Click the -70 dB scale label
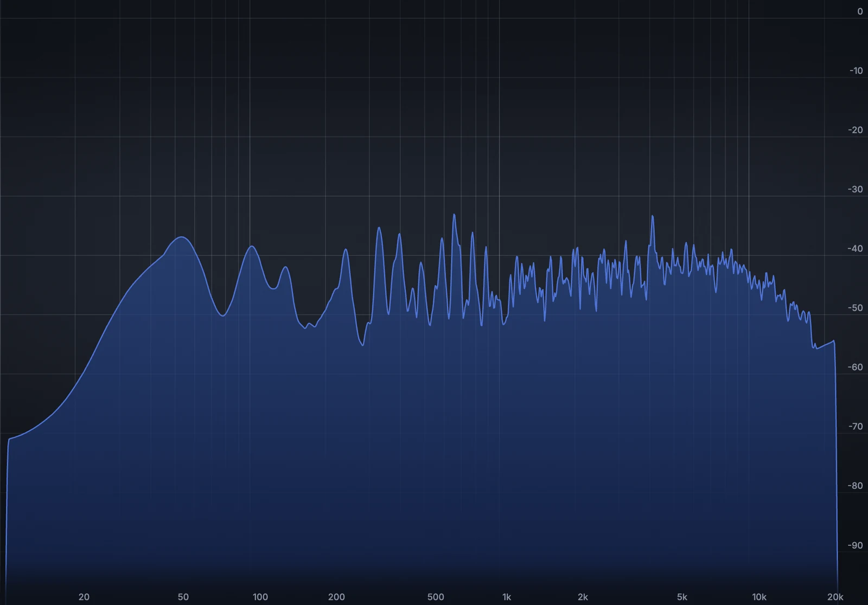Image resolution: width=868 pixels, height=605 pixels. 856,427
